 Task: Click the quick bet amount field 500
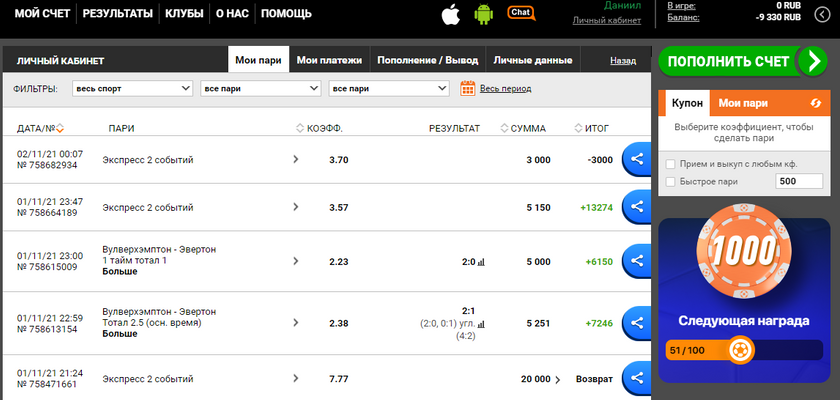(x=798, y=182)
